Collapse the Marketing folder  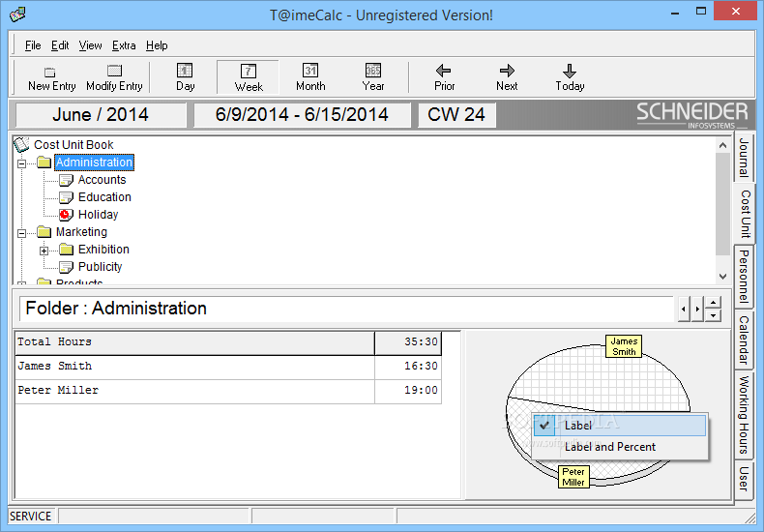click(22, 233)
